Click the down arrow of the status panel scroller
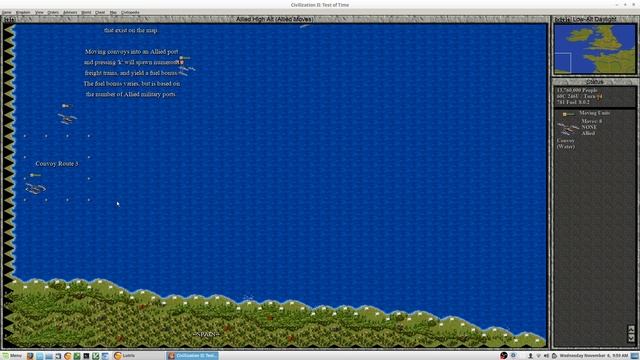 tap(631, 338)
